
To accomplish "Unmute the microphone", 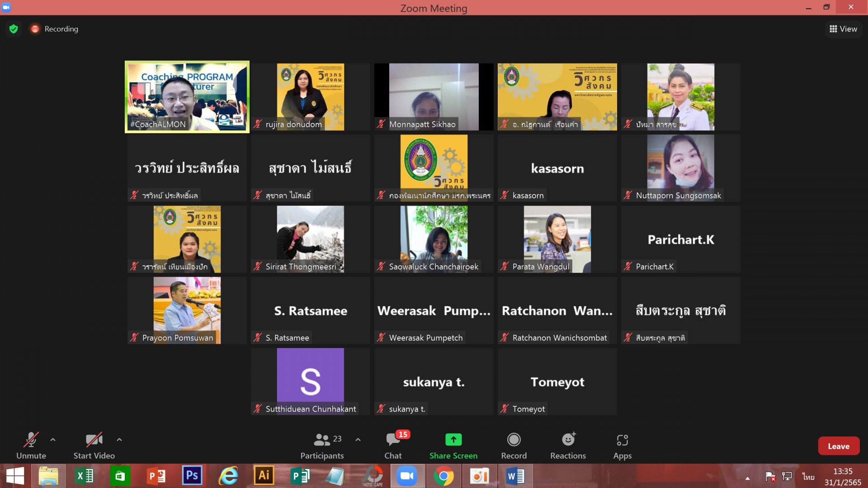I will (31, 446).
